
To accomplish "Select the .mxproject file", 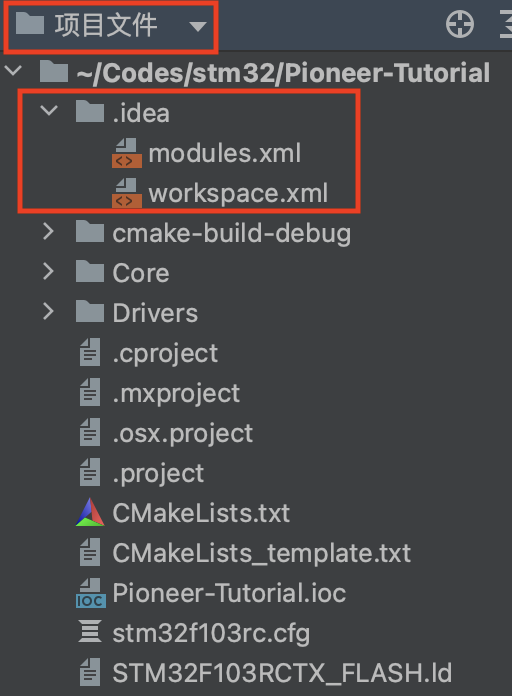I will click(x=176, y=394).
